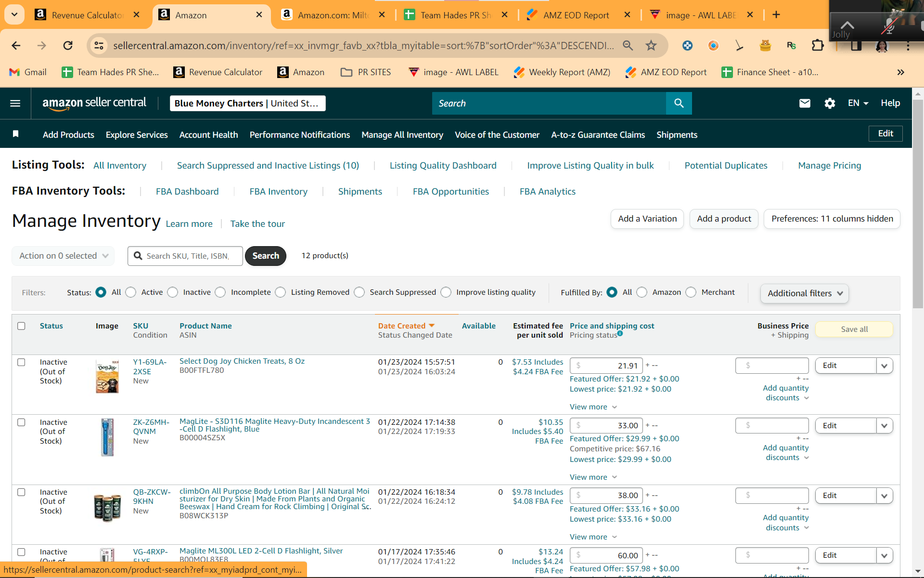Viewport: 924px width, 578px height.
Task: Close the AMZ EOD Report tab
Action: click(x=628, y=14)
